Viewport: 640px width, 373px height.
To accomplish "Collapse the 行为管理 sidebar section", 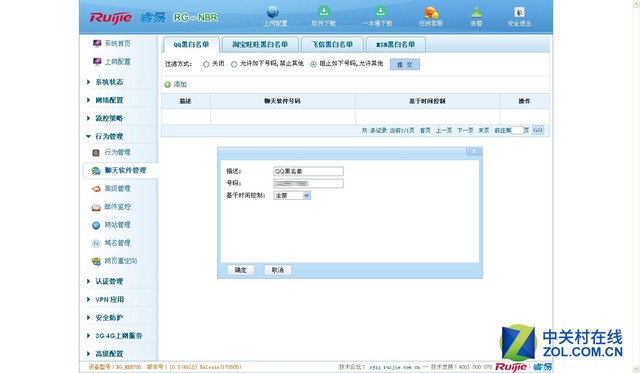I will pos(109,136).
